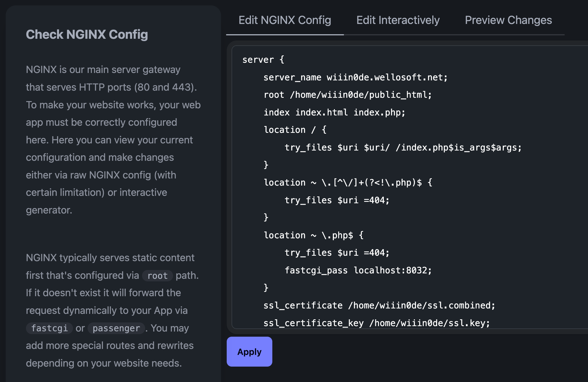Screen dimensions: 588x382
Task: Open the Edit Interactively tab
Action: (398, 20)
